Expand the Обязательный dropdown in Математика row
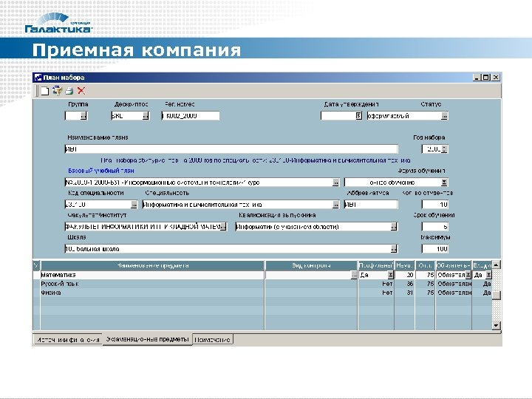The height and width of the screenshot is (399, 532). (468, 275)
